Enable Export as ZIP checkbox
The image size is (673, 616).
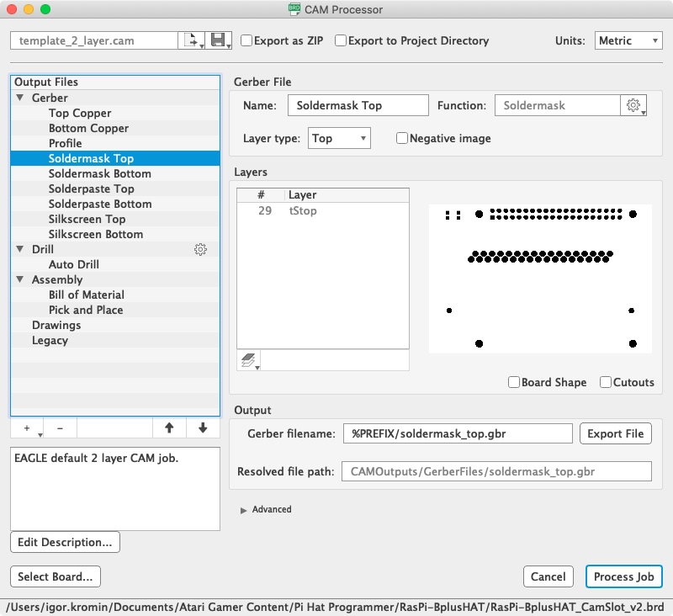point(246,40)
